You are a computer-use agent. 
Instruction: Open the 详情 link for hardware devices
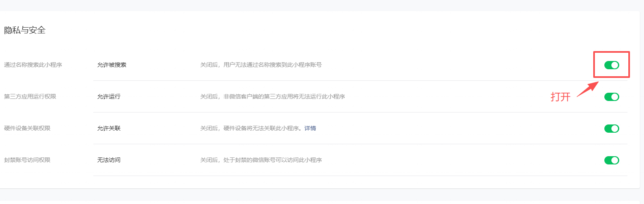310,128
